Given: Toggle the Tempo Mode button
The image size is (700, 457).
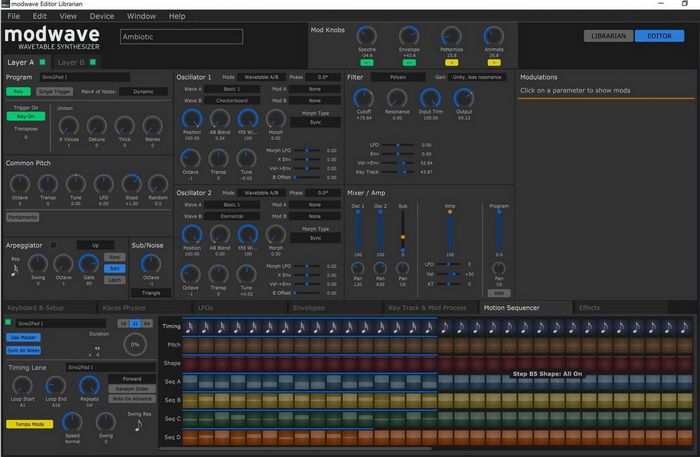Looking at the screenshot, I should 29,424.
